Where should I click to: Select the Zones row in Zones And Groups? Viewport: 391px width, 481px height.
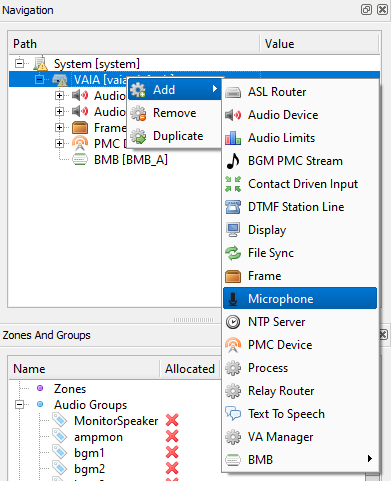pyautogui.click(x=70, y=389)
